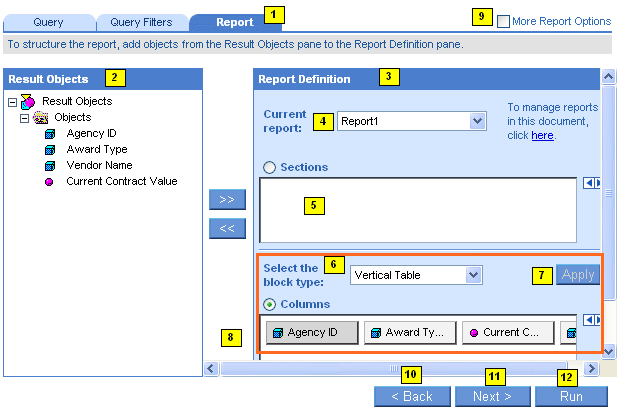Click the Objects folder icon

pos(41,118)
